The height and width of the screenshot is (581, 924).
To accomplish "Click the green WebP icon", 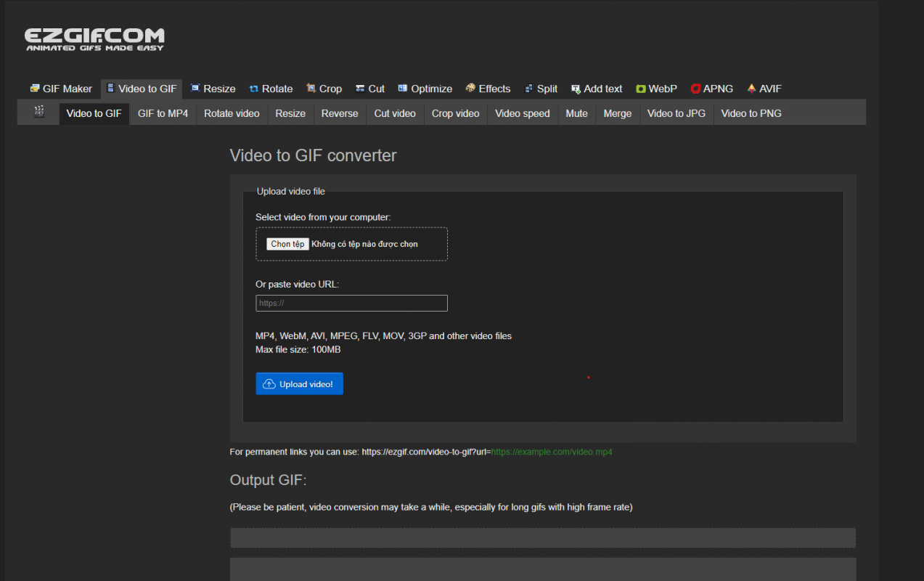I will click(641, 89).
